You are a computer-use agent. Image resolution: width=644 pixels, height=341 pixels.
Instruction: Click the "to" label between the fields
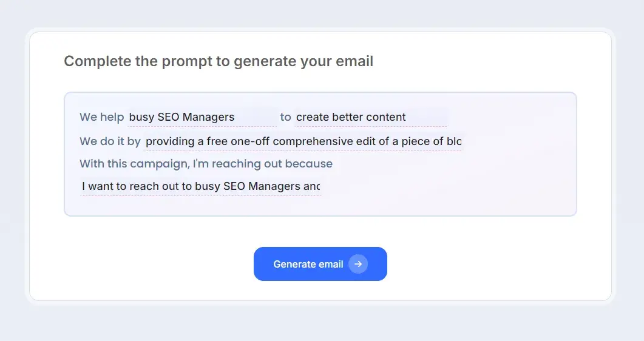click(x=285, y=117)
